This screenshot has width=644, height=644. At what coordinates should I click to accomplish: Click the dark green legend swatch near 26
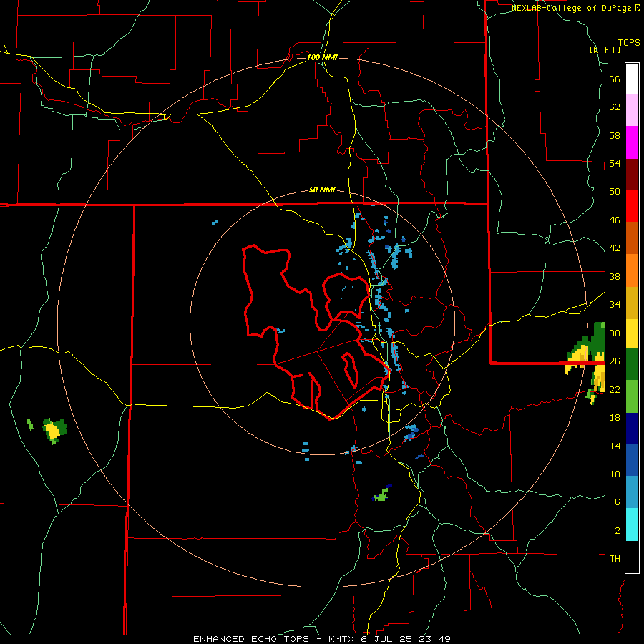pos(632,364)
